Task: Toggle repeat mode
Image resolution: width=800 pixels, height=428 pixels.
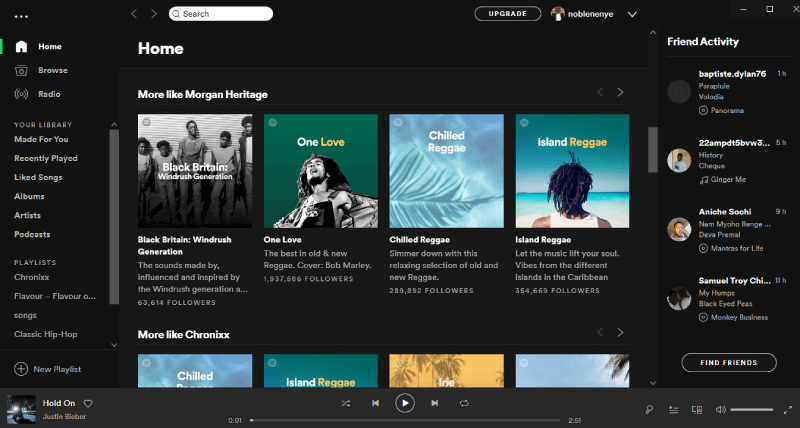Action: click(x=464, y=403)
